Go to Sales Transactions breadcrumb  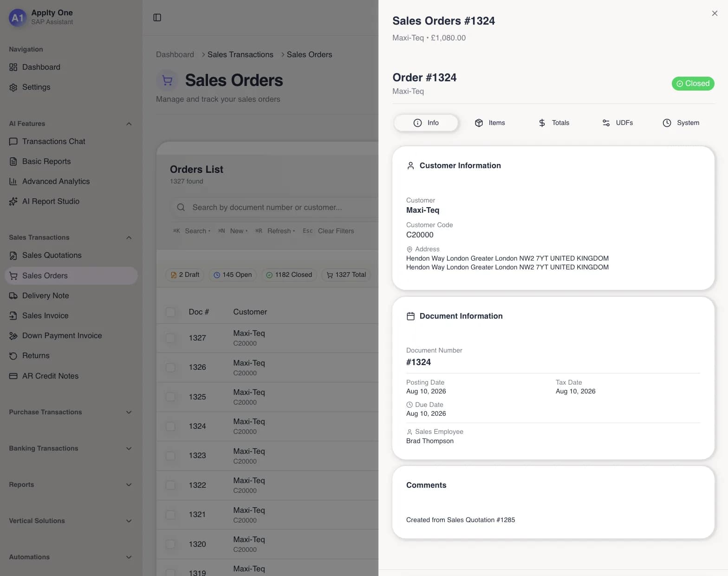pos(240,55)
